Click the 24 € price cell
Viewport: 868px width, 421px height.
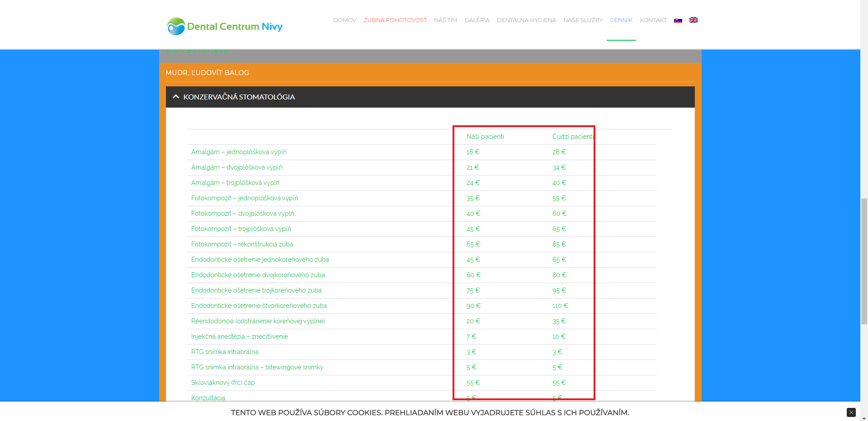point(473,183)
